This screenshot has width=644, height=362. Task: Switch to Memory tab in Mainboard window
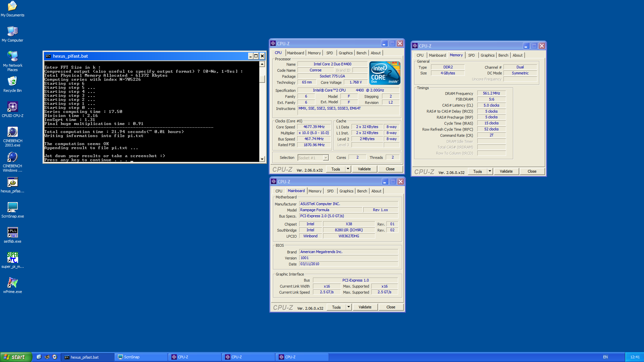(315, 191)
